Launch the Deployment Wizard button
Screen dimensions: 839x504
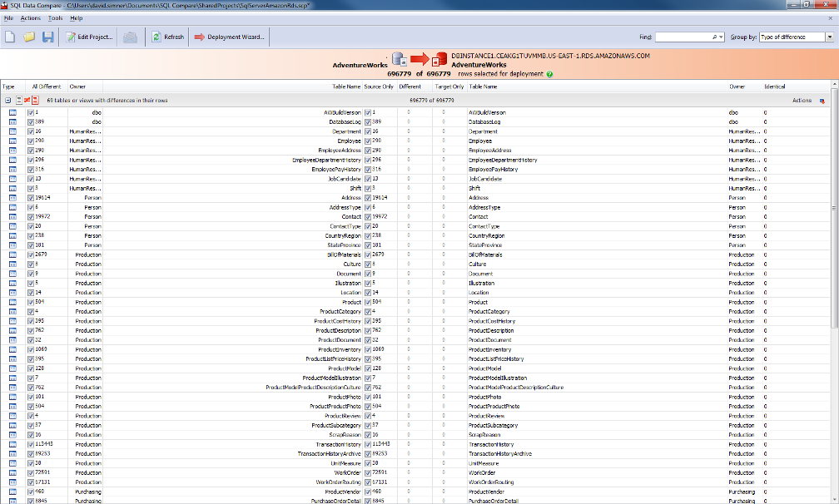point(230,37)
